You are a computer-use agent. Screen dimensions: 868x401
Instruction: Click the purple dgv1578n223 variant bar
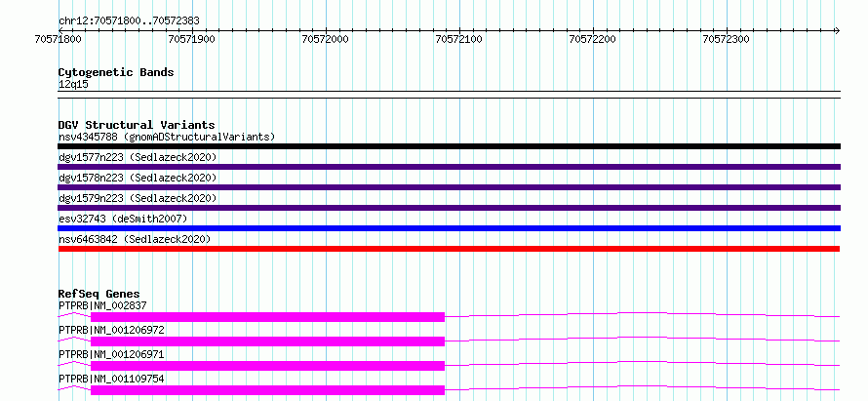coord(449,187)
